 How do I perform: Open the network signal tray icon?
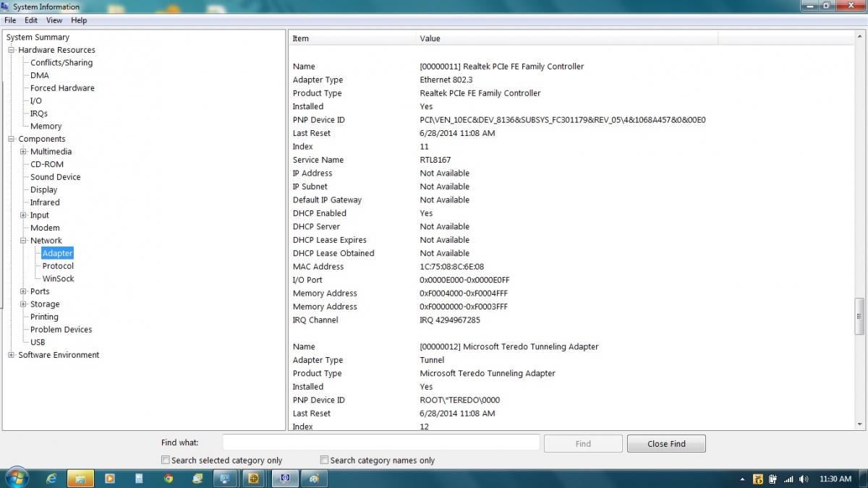[788, 479]
